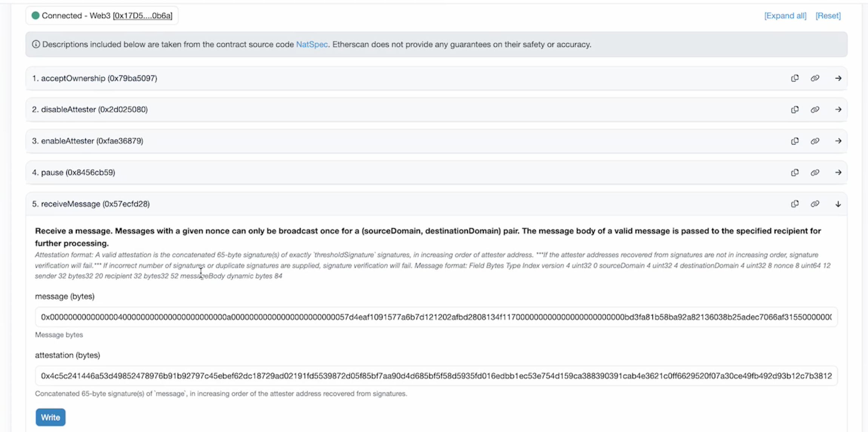
Task: Copy the receiveMessage method name
Action: click(x=795, y=204)
